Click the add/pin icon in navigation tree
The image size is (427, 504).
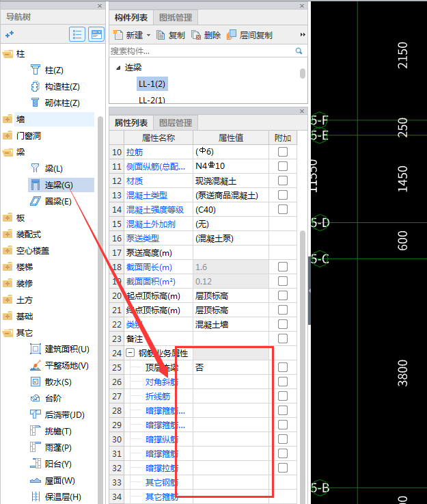10,34
